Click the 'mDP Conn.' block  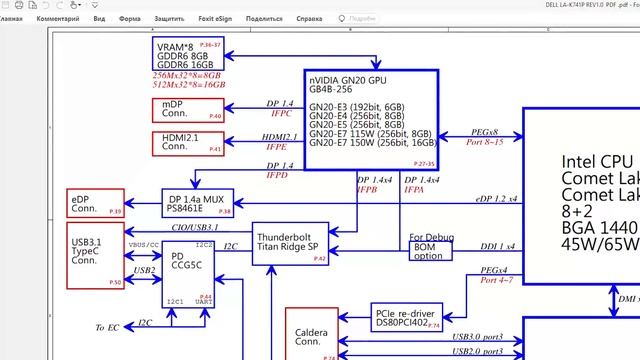(x=188, y=110)
